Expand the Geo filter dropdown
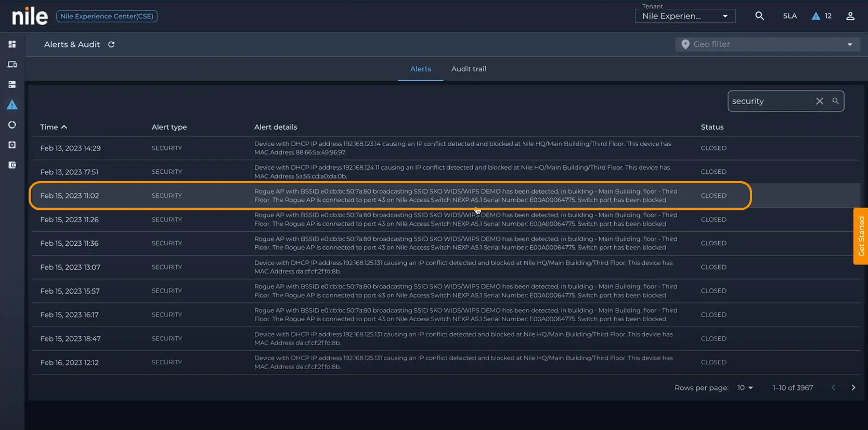Viewport: 868px width, 430px height. (850, 44)
